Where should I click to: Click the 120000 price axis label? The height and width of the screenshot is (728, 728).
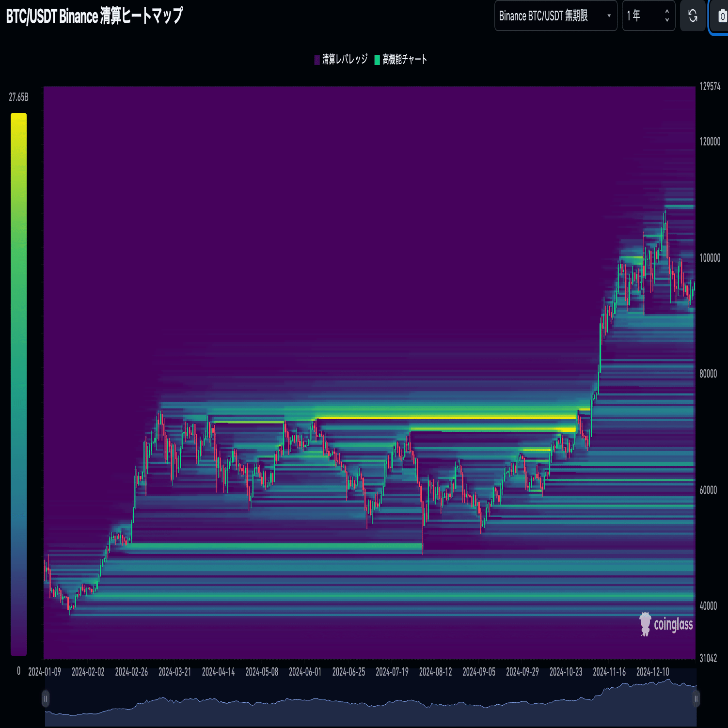click(x=710, y=142)
